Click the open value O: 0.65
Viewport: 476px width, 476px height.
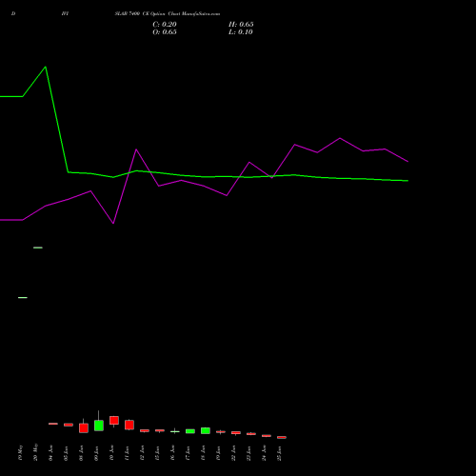coord(165,32)
